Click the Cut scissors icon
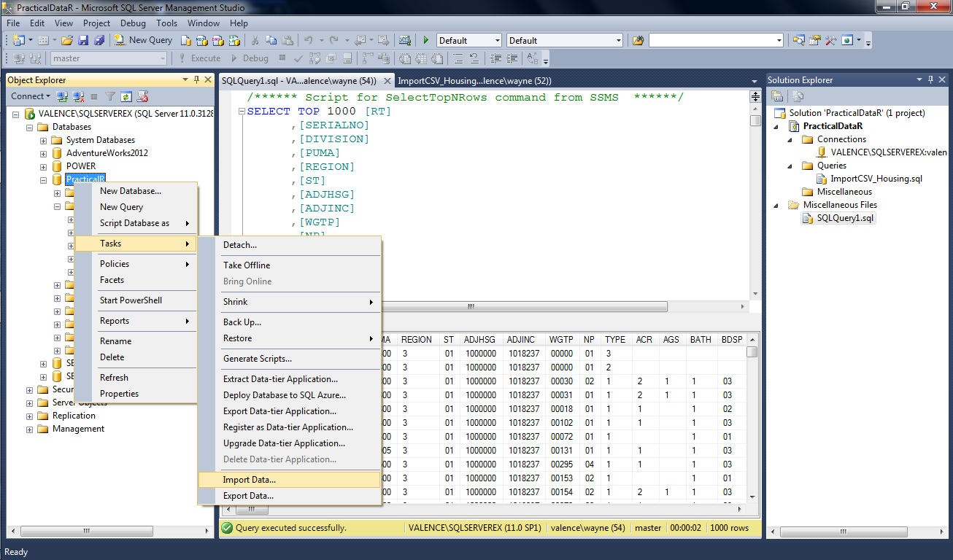This screenshot has width=953, height=560. [255, 40]
